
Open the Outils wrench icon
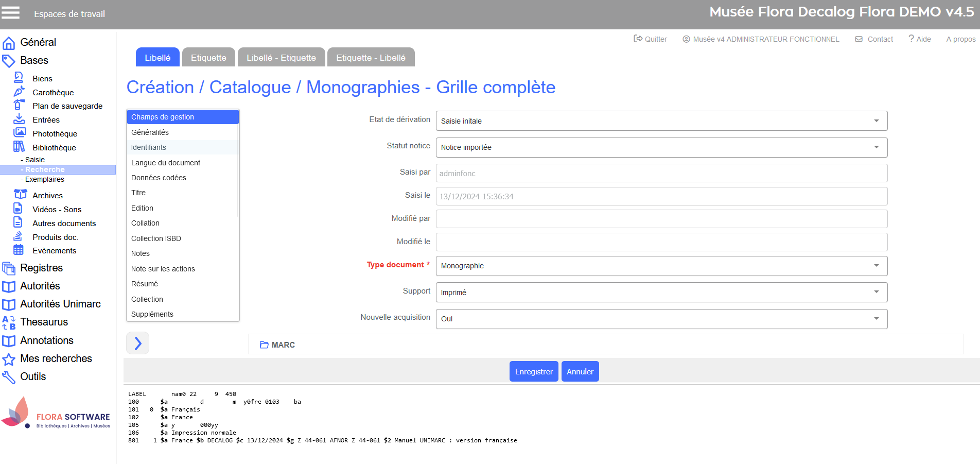[x=9, y=377]
